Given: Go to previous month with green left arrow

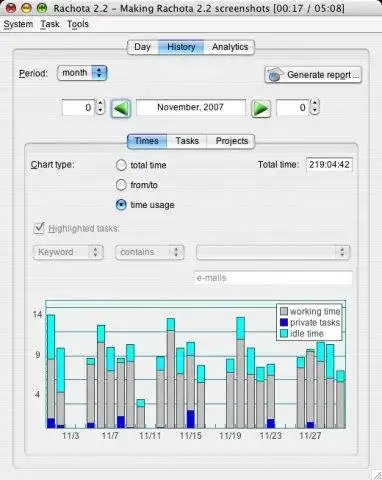Looking at the screenshot, I should [x=121, y=108].
